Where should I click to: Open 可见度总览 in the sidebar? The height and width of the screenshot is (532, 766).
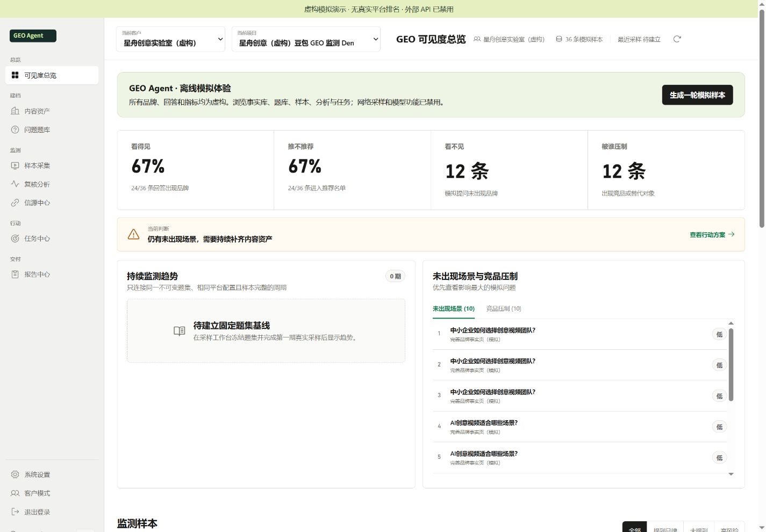tap(52, 75)
